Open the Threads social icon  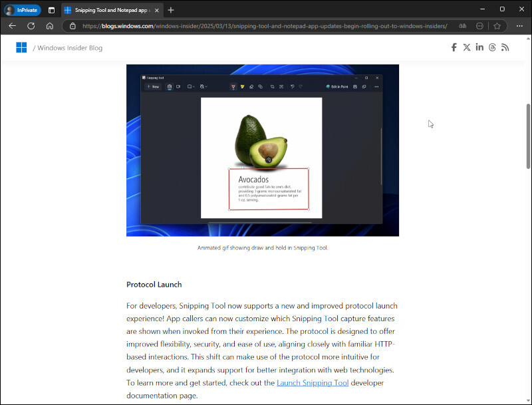[x=492, y=47]
